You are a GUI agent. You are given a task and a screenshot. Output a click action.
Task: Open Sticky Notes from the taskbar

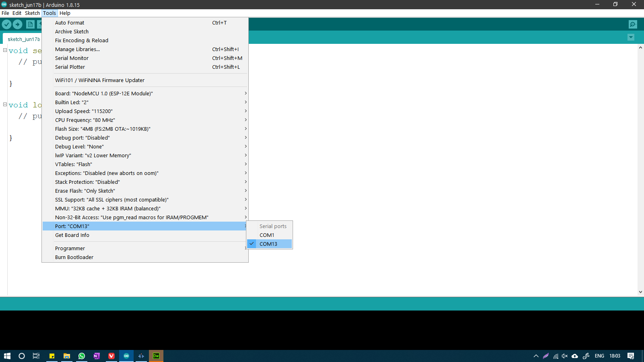(x=52, y=356)
